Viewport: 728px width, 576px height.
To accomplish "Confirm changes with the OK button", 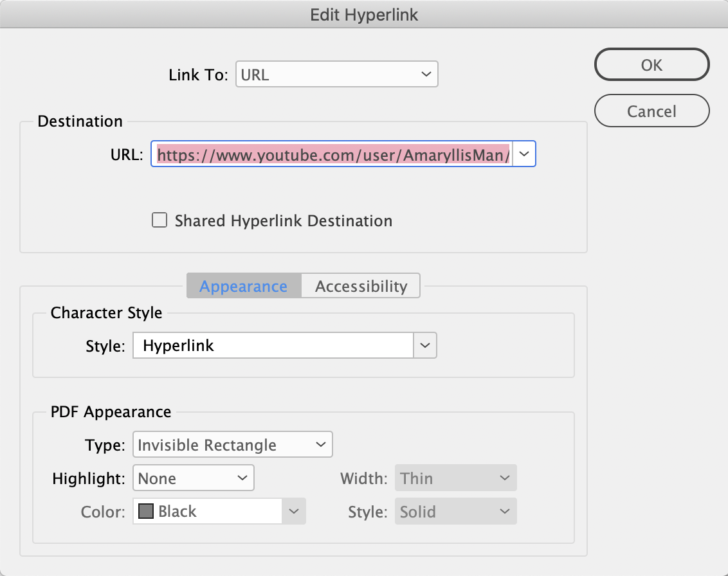I will pyautogui.click(x=651, y=64).
